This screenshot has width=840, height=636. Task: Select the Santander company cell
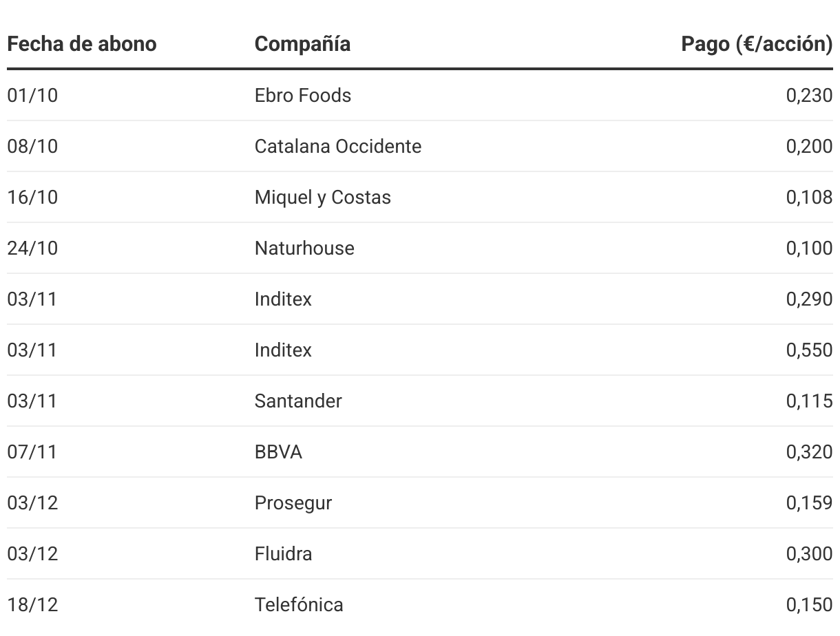pyautogui.click(x=298, y=401)
